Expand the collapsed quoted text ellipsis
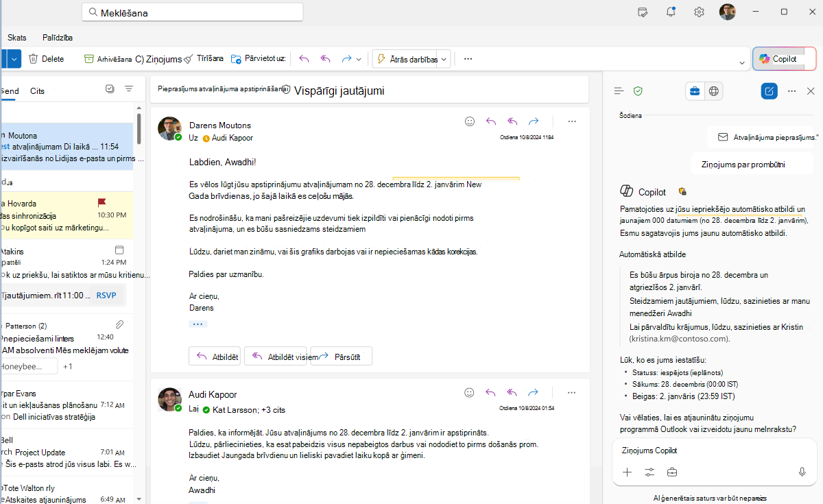The width and height of the screenshot is (823, 504). tap(198, 324)
